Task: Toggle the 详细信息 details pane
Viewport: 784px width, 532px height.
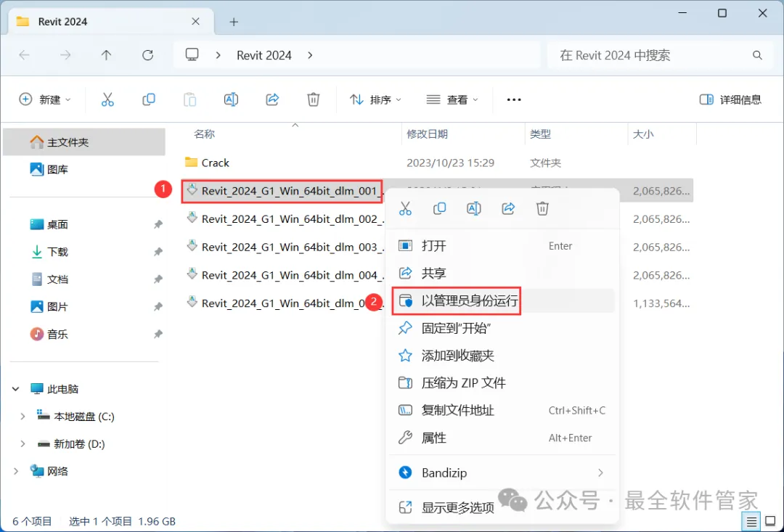Action: point(730,99)
